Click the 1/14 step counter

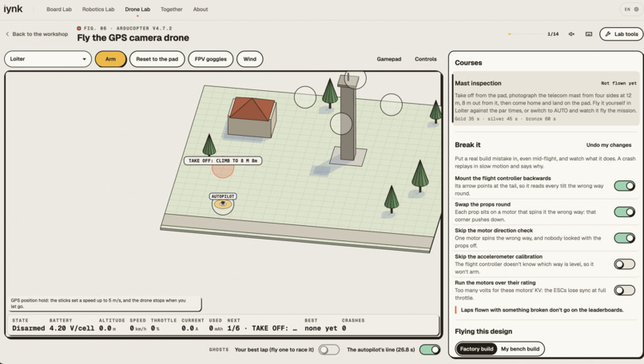tap(553, 34)
